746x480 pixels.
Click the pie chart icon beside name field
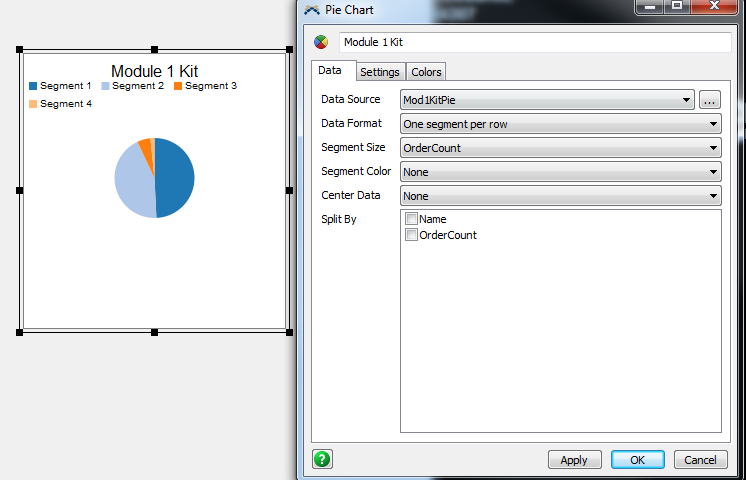click(x=321, y=43)
